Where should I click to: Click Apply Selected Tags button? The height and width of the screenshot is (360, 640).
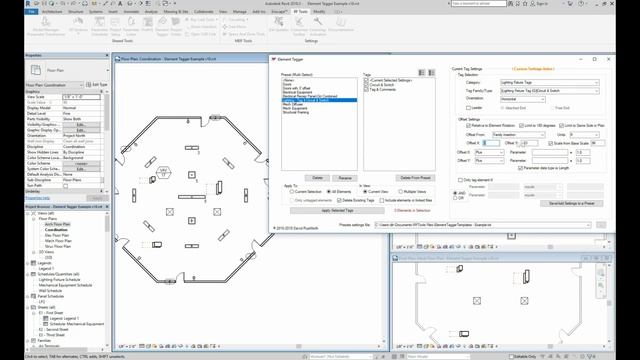pyautogui.click(x=337, y=211)
